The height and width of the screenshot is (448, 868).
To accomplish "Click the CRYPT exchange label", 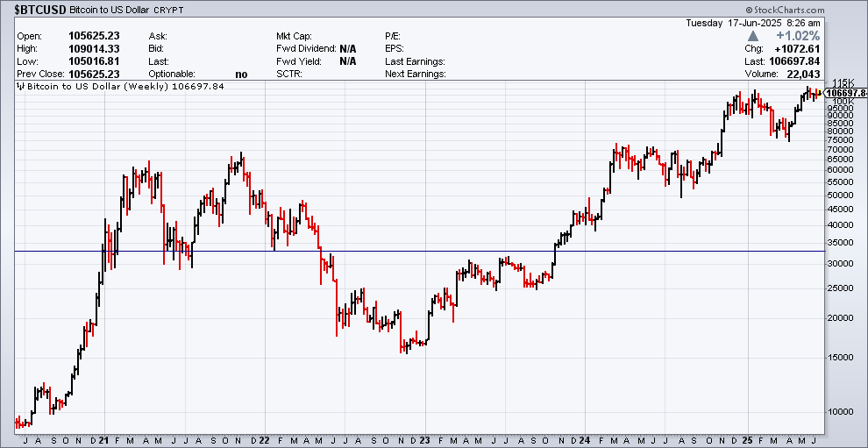I will pos(168,11).
